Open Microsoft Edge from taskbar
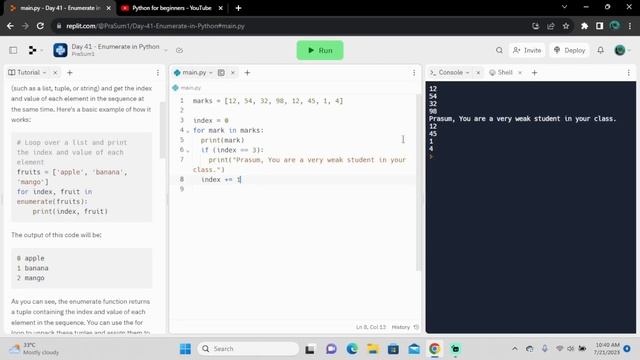 (352, 349)
